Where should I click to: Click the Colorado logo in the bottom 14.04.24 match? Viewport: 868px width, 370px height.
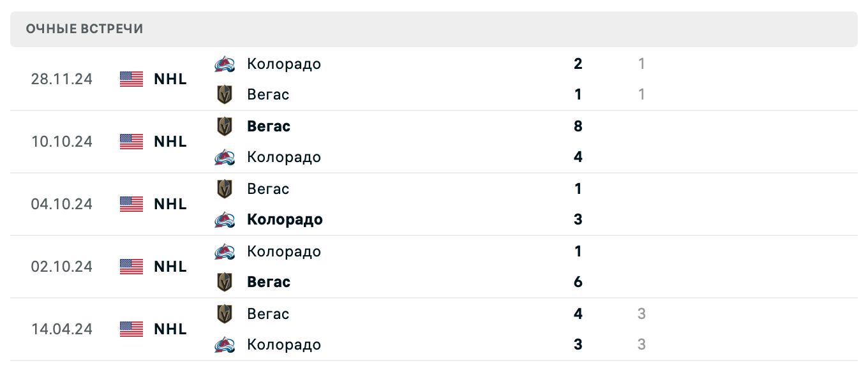225,344
